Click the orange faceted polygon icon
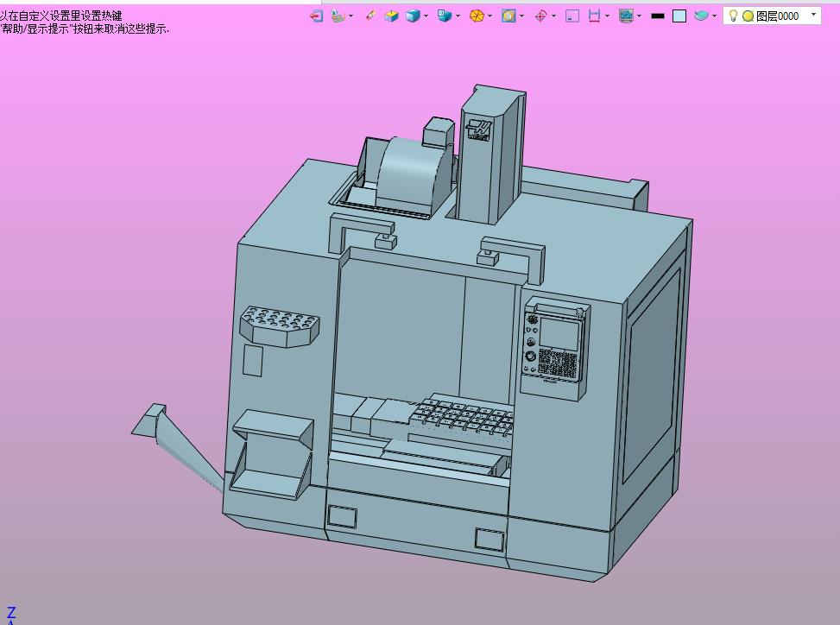 [477, 16]
